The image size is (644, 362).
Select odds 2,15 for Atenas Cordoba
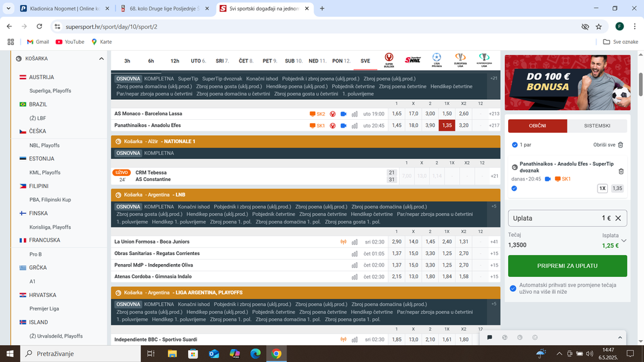[x=396, y=277]
